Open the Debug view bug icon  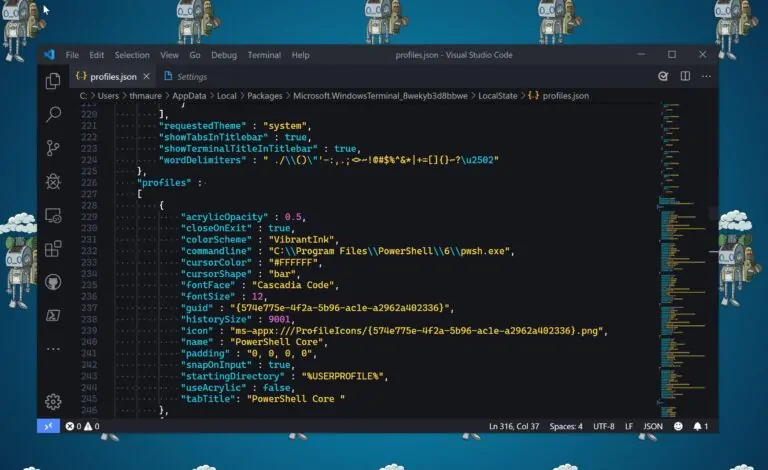pyautogui.click(x=53, y=182)
